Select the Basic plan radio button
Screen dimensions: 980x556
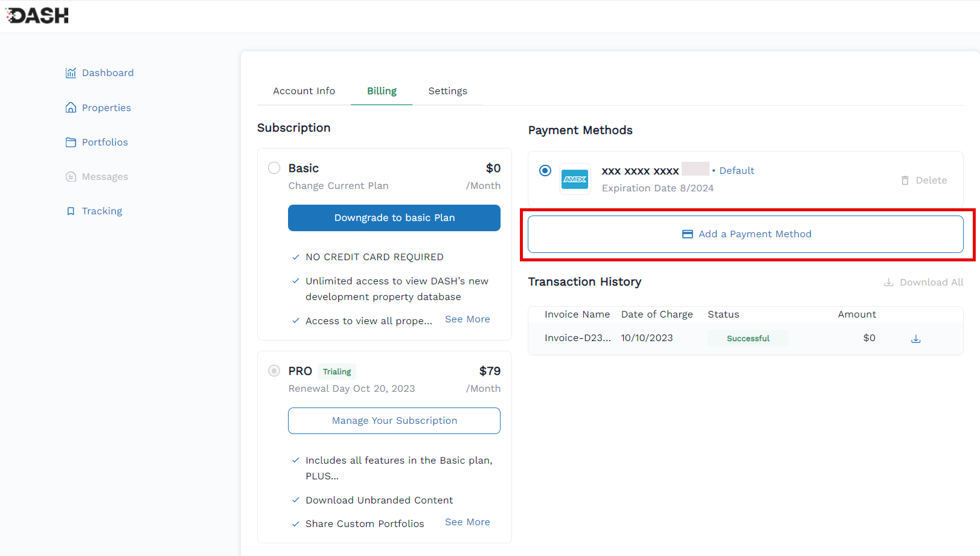click(274, 168)
